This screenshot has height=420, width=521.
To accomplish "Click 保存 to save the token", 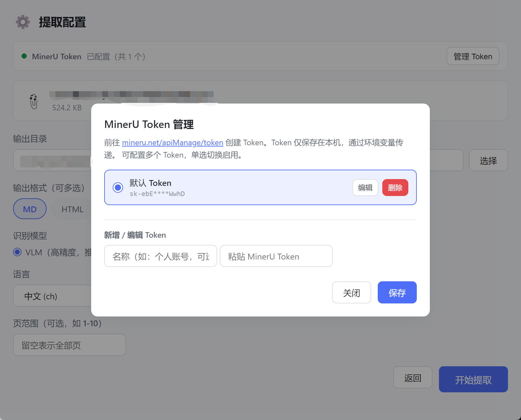I will (397, 292).
